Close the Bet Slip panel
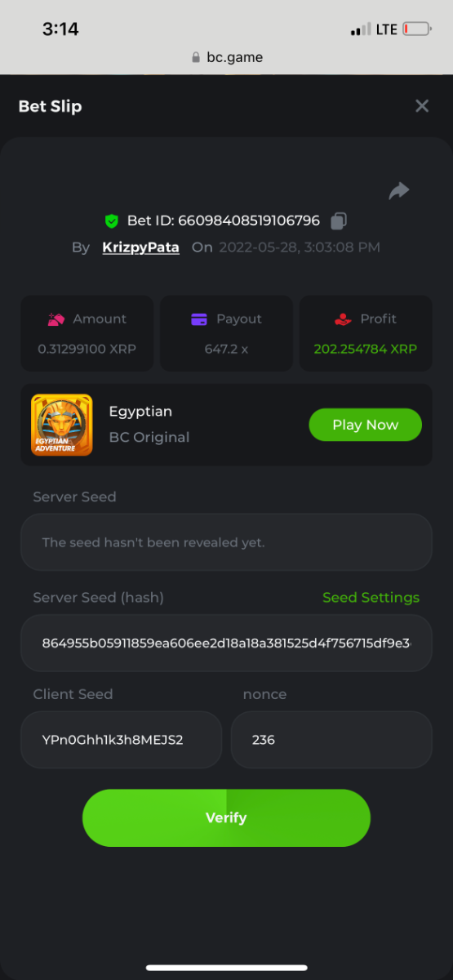This screenshot has height=980, width=453. [422, 106]
